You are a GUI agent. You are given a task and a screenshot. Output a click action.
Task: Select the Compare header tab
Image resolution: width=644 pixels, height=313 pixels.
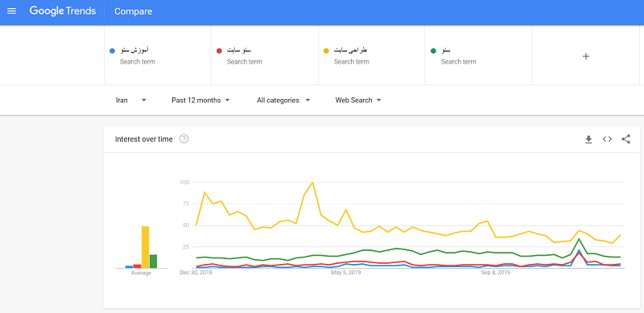pos(133,11)
